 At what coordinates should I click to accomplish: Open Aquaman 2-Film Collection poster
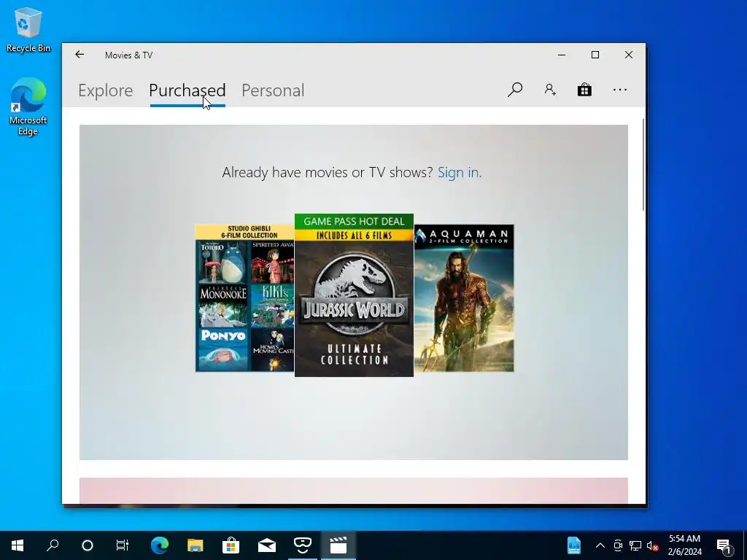point(464,298)
